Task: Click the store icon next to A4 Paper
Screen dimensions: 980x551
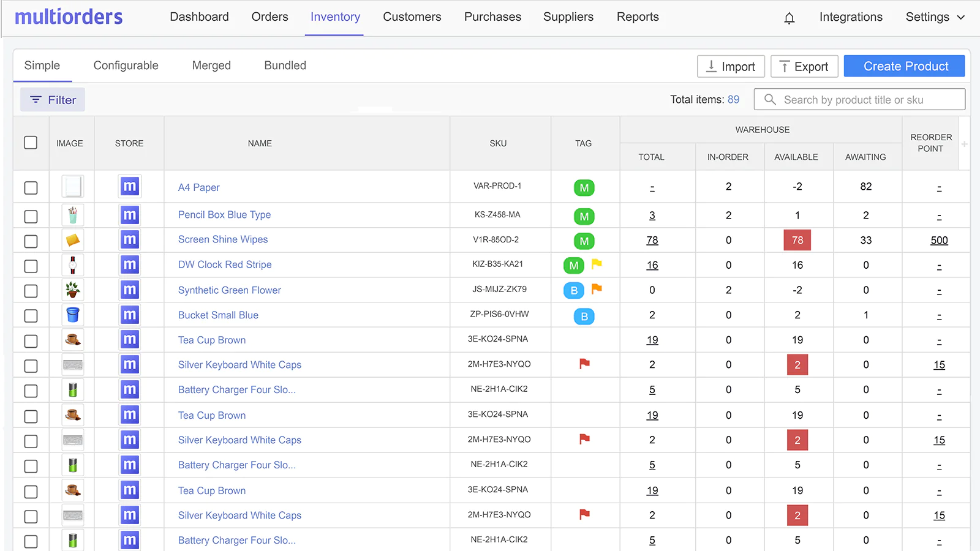Action: point(129,187)
